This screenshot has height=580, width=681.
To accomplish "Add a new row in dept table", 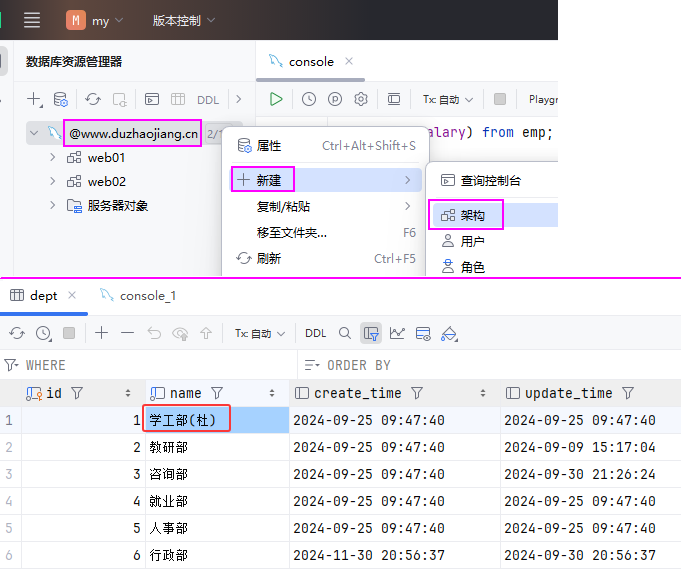I will point(101,333).
